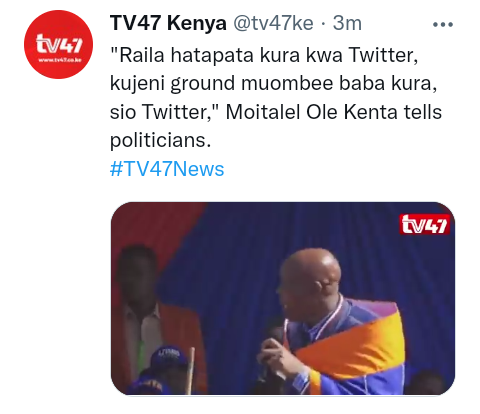Click the microphone held by the speaker
The image size is (480, 414).
click(274, 333)
